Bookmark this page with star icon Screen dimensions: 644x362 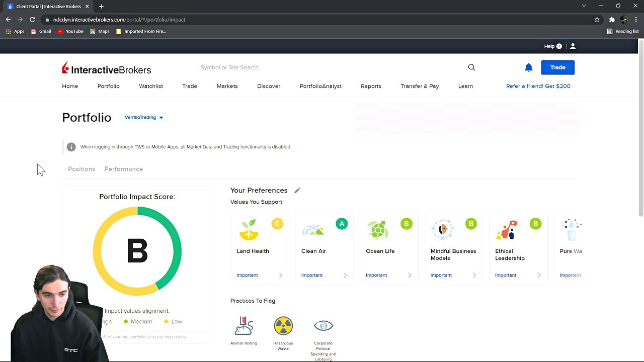tap(597, 20)
